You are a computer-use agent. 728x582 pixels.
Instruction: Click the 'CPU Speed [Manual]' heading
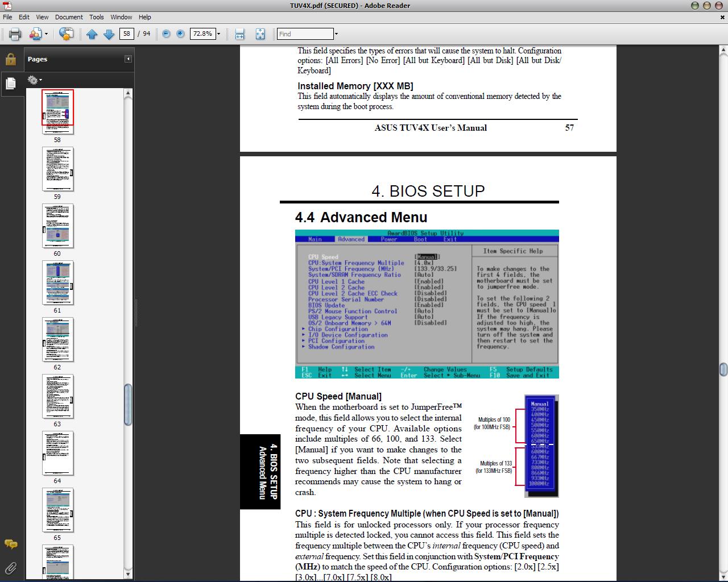338,396
